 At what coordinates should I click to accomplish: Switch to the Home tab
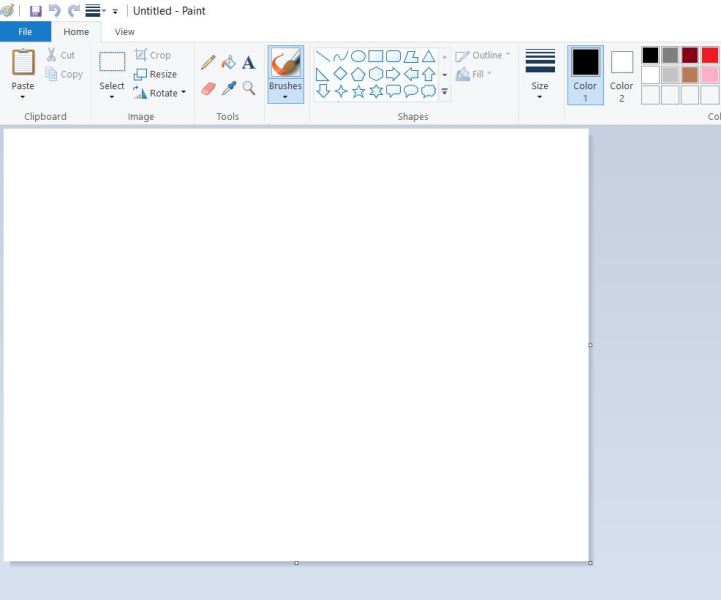coord(76,32)
